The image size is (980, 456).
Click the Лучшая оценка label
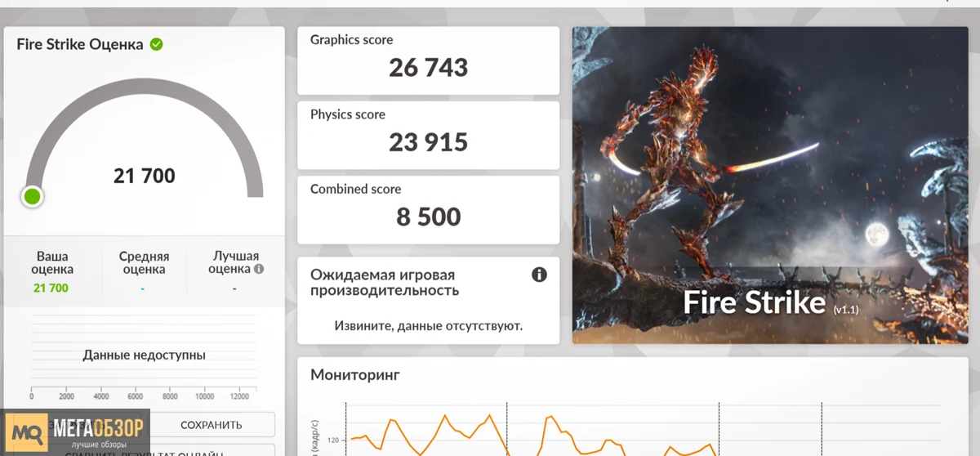point(235,262)
